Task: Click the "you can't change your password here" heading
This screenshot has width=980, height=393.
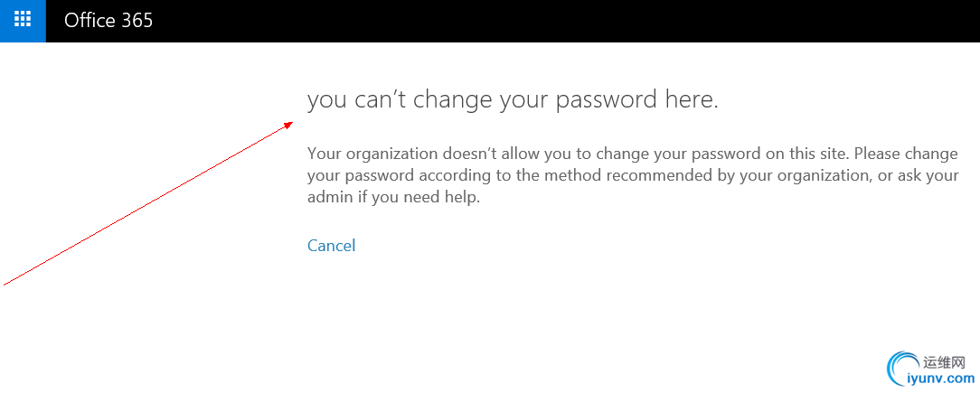Action: pos(513,100)
